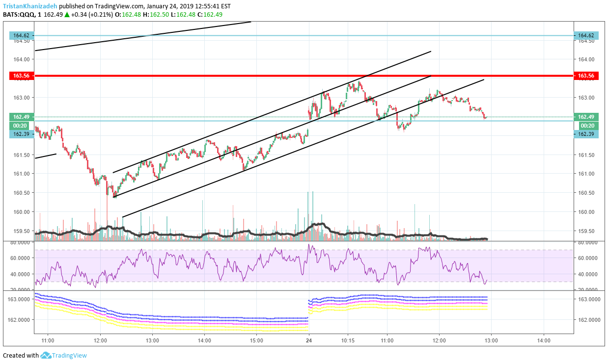Click the 162.39 label on the left scale
Screen dimensions: 608x364
point(22,134)
